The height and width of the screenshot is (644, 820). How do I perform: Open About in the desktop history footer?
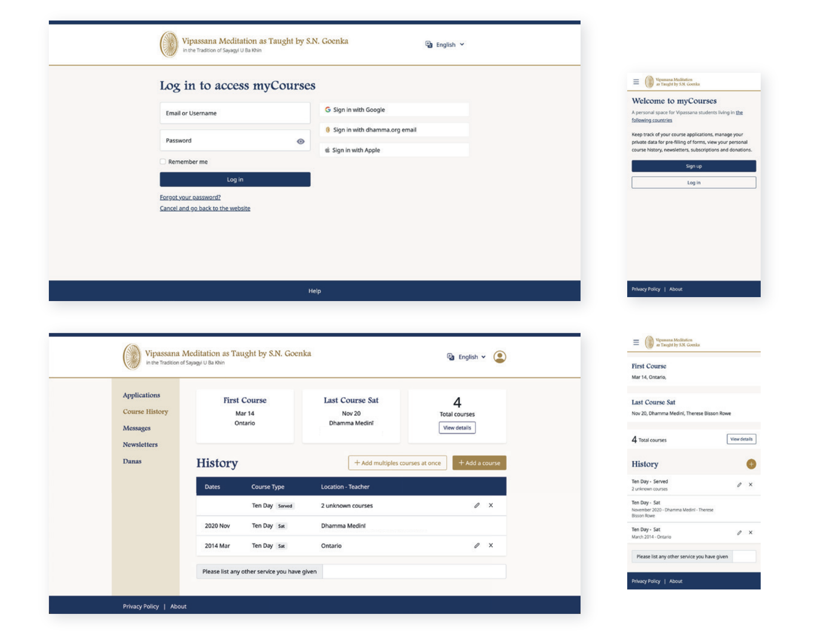pos(178,606)
